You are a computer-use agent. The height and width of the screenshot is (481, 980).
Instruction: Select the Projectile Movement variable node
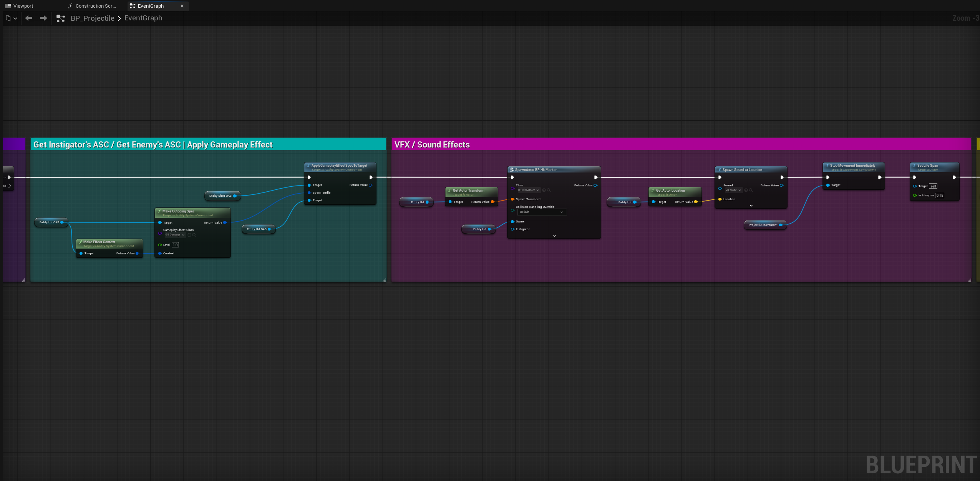coord(765,225)
